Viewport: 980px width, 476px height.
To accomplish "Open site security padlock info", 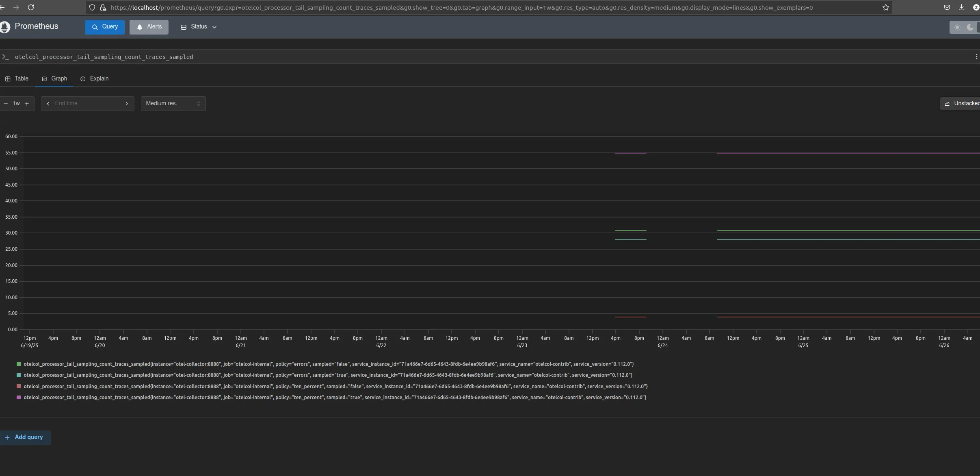I will (x=103, y=7).
